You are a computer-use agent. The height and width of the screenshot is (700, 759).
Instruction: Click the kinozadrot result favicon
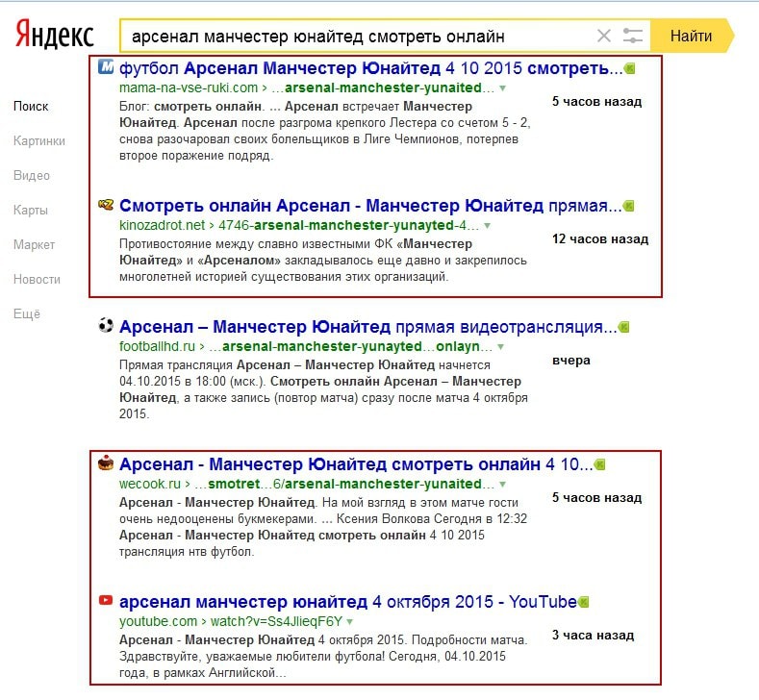click(x=106, y=206)
